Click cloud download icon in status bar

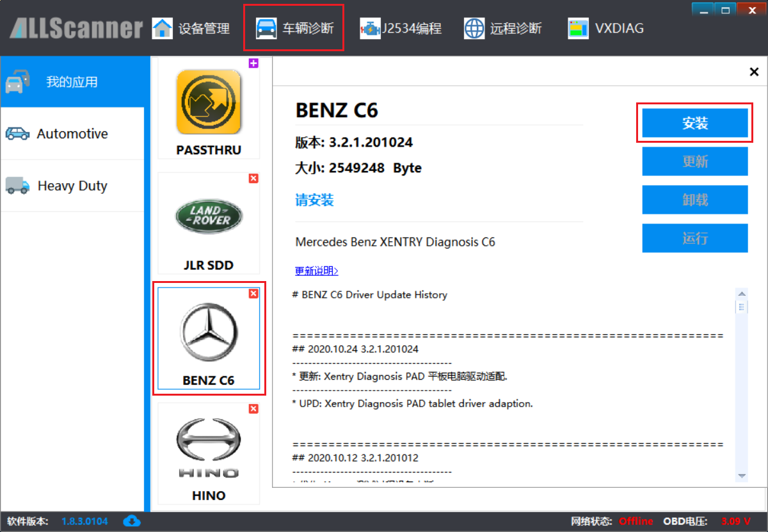132,520
